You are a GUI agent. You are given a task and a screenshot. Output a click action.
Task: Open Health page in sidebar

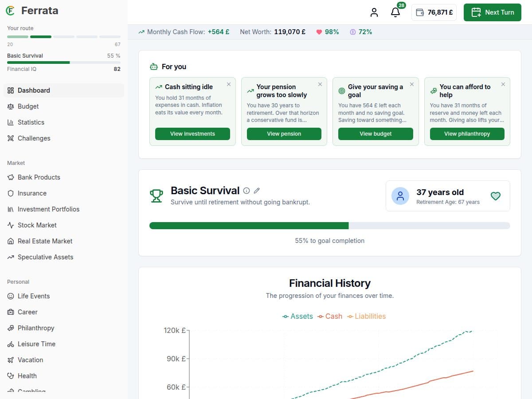64,376
